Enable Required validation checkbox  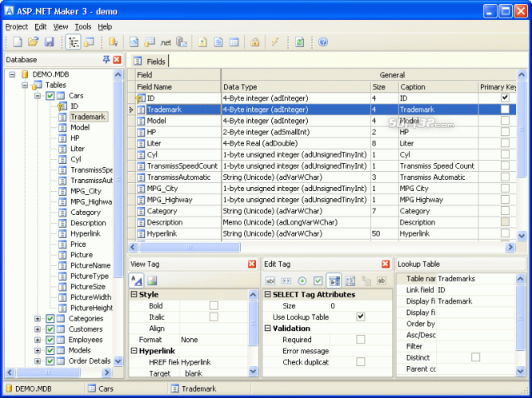tap(361, 340)
